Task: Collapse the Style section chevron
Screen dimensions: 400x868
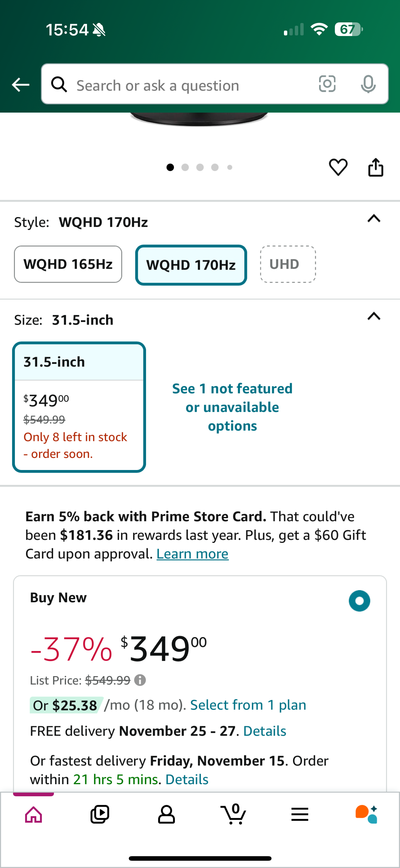Action: pos(374,219)
